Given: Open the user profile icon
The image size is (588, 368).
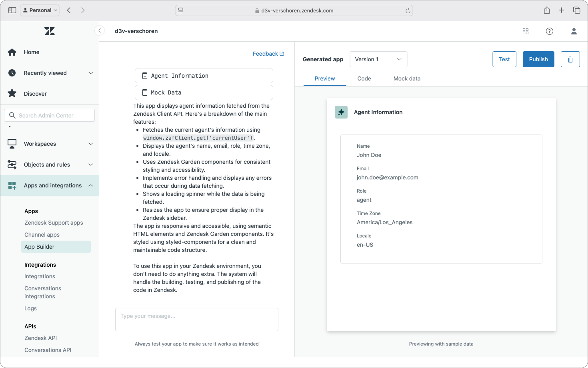Looking at the screenshot, I should [x=574, y=31].
